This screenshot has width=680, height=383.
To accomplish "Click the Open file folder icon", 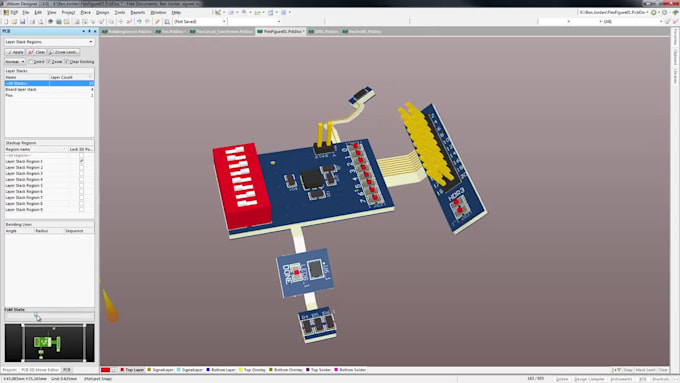I will (14, 21).
